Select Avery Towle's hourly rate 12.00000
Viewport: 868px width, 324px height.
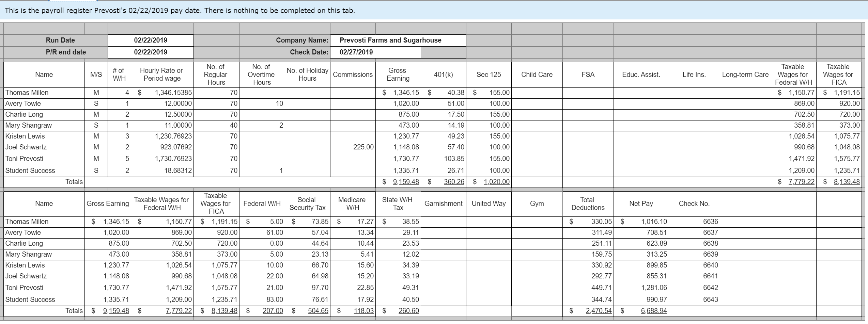click(x=162, y=103)
